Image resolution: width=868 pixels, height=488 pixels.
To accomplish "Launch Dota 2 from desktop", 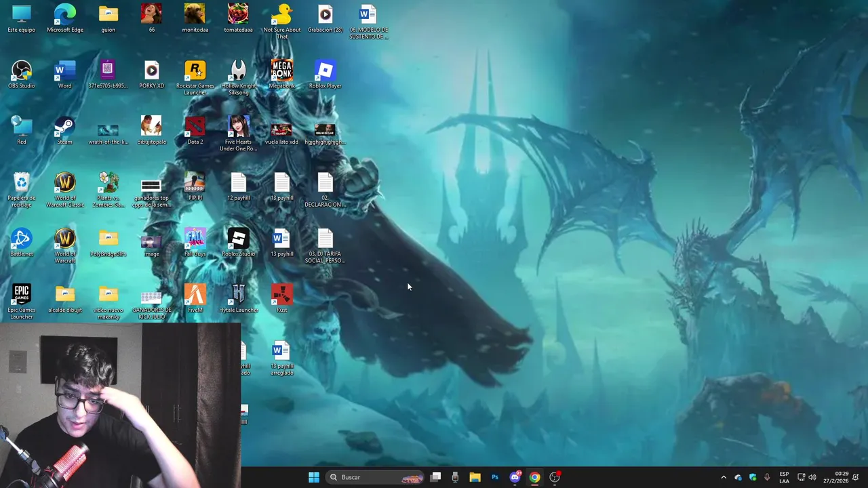I will coord(195,130).
